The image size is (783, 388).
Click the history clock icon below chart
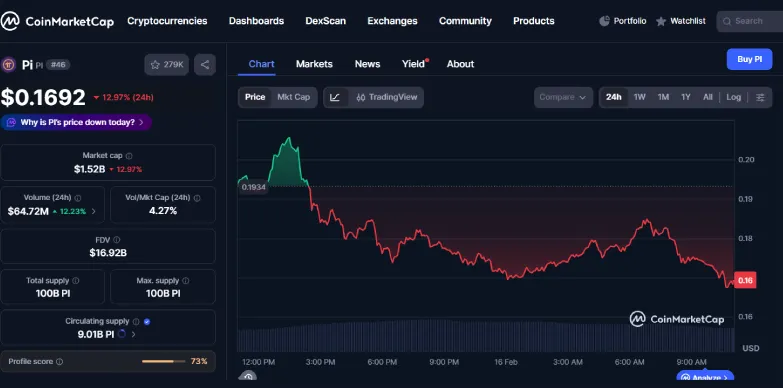(248, 377)
